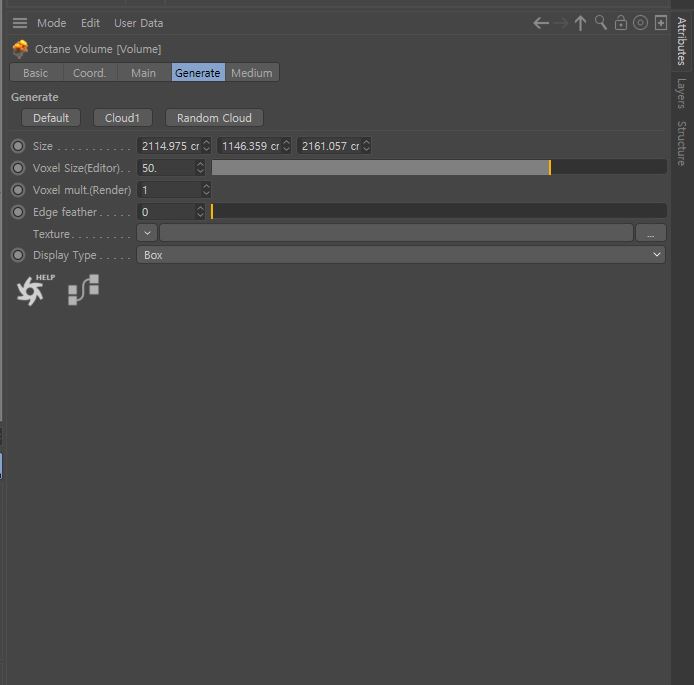Open the hamburger menu in Attributes panel

point(19,23)
